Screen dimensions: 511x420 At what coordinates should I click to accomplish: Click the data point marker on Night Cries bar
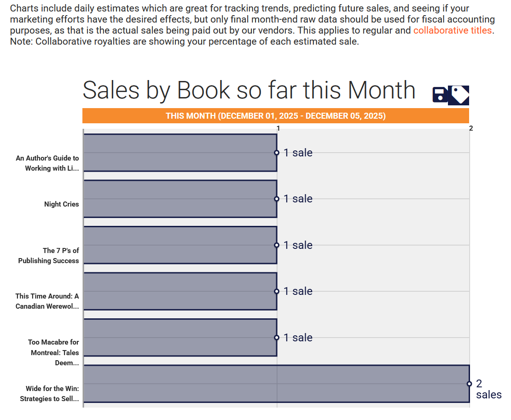click(x=277, y=199)
